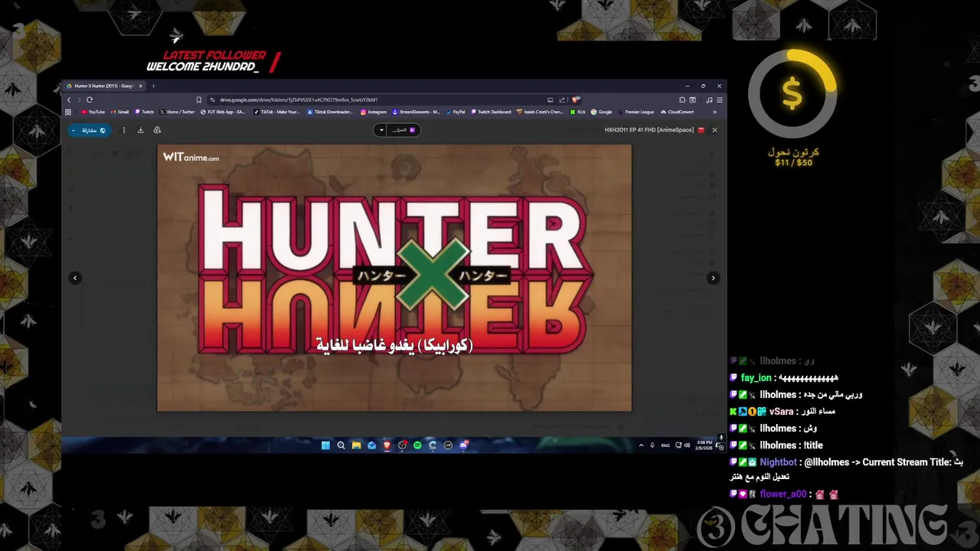Open Discord from taskbar
This screenshot has width=980, height=551.
463,445
